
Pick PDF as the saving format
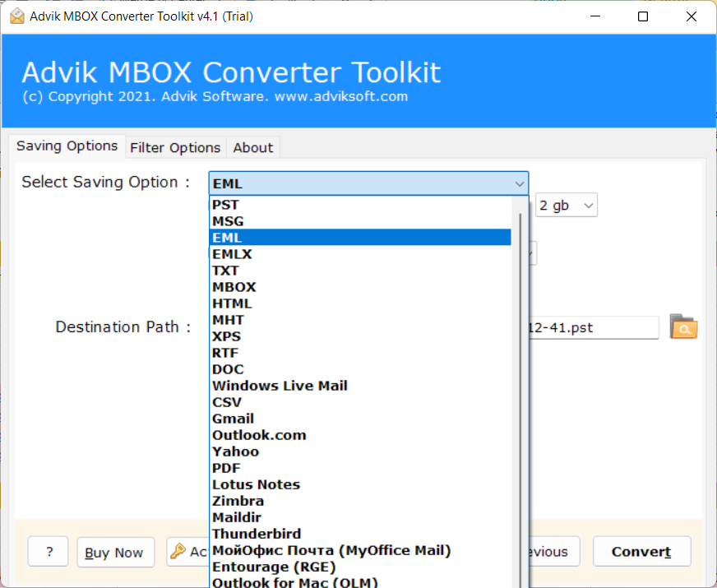point(360,468)
